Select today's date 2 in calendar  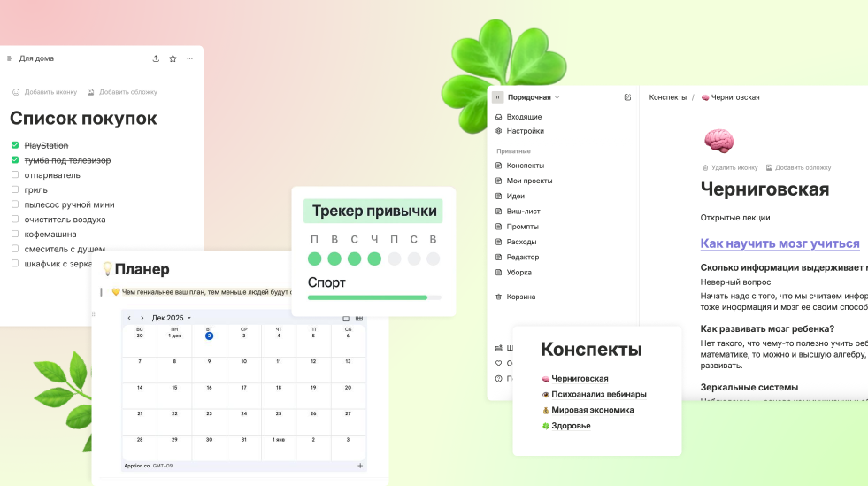209,336
